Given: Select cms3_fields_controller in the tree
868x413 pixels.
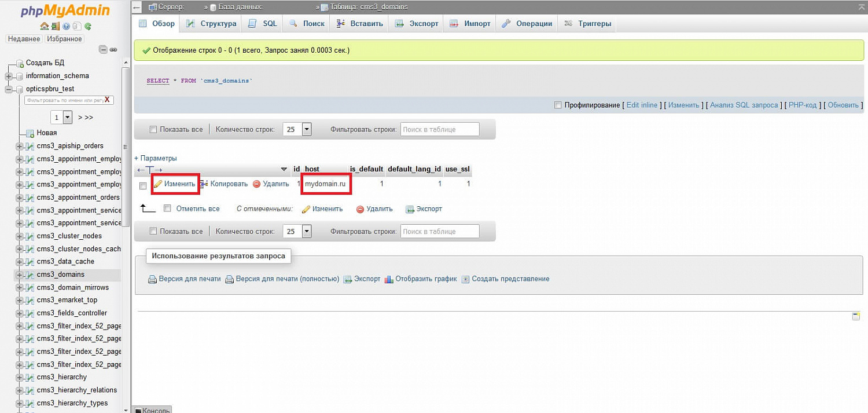Looking at the screenshot, I should coord(72,313).
